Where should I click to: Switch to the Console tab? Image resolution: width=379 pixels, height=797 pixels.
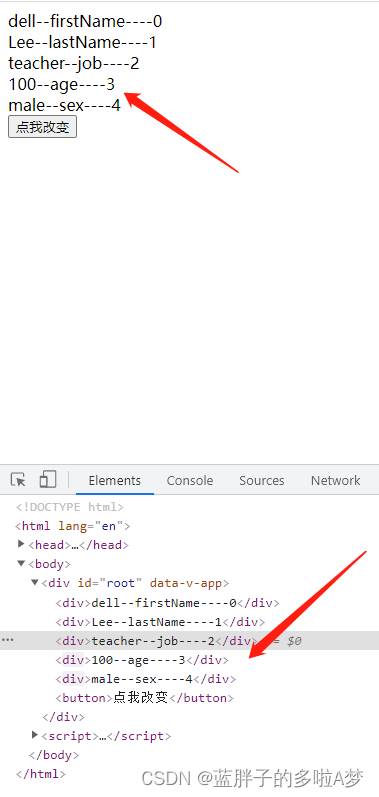tap(190, 480)
